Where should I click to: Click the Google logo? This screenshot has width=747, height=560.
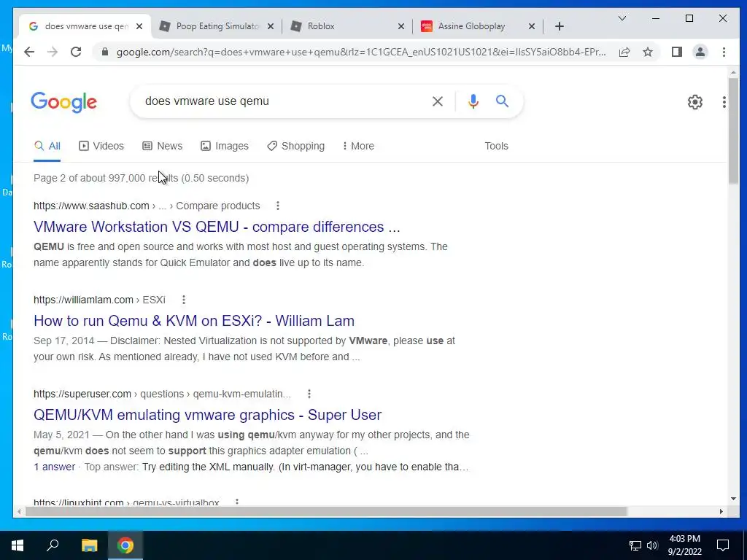(x=64, y=102)
